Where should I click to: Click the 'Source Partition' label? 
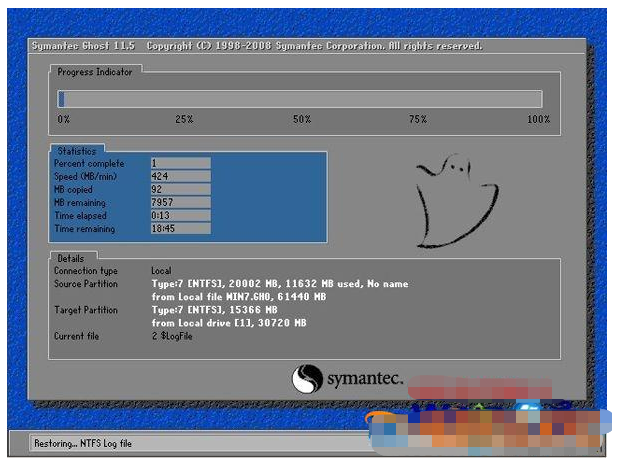(x=86, y=284)
